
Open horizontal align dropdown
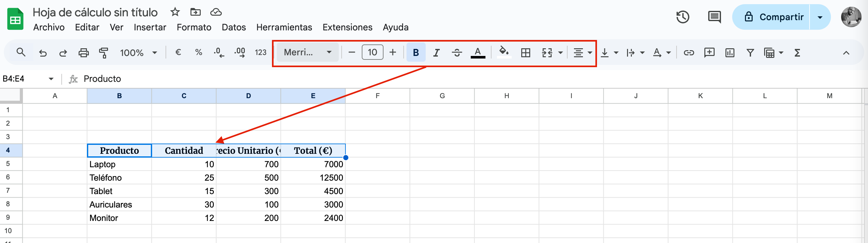click(x=583, y=52)
